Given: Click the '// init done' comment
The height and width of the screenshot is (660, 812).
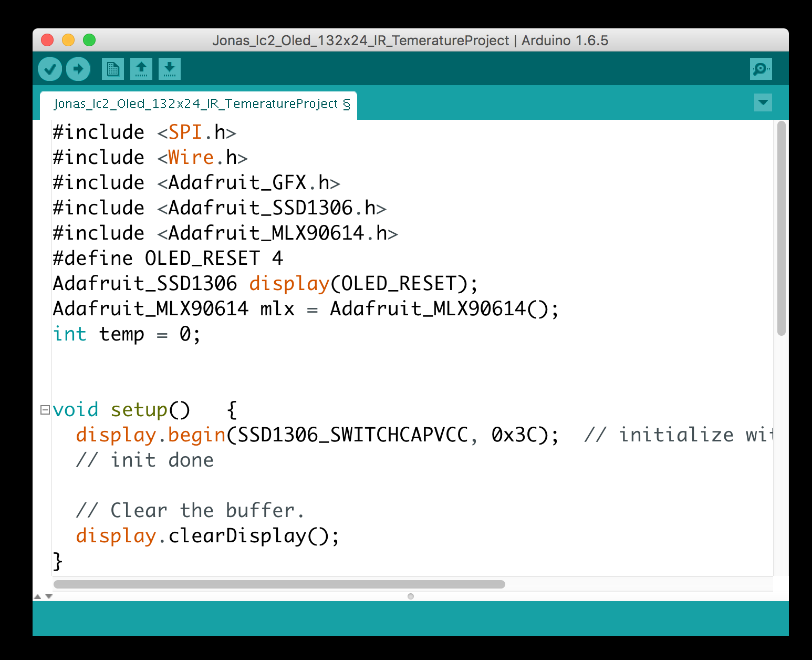Looking at the screenshot, I should click(145, 460).
